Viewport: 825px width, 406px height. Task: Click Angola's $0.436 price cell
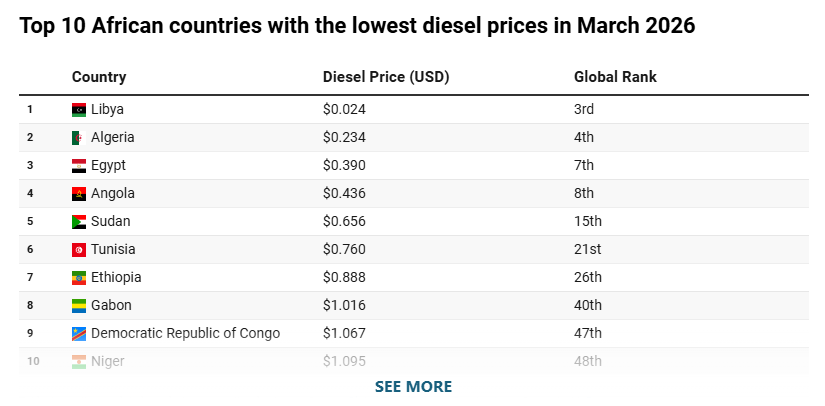[344, 193]
